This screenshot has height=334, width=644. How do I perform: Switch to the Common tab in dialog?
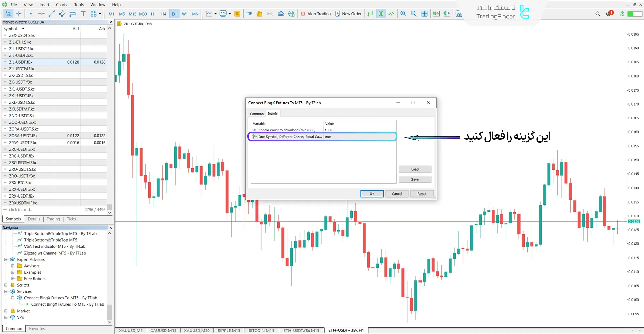(x=257, y=114)
